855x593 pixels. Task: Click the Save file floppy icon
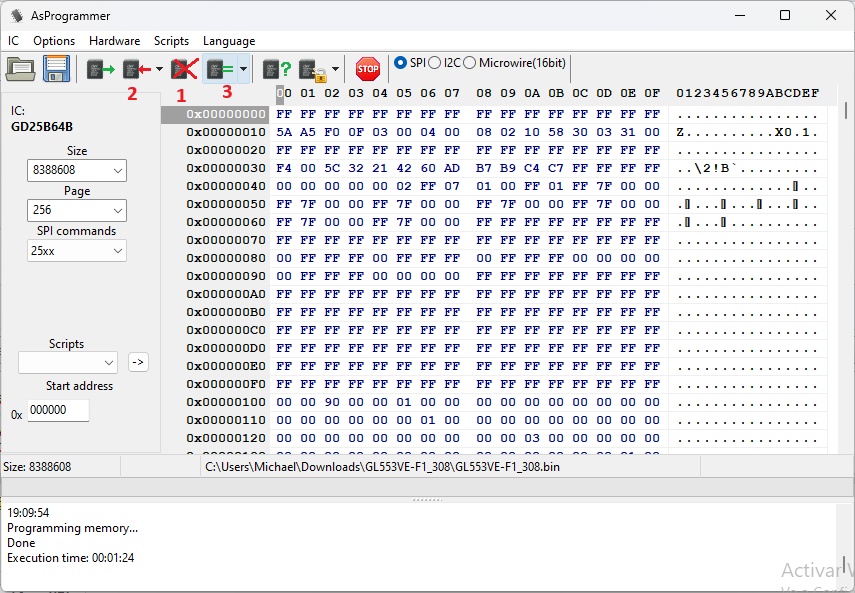[x=55, y=69]
